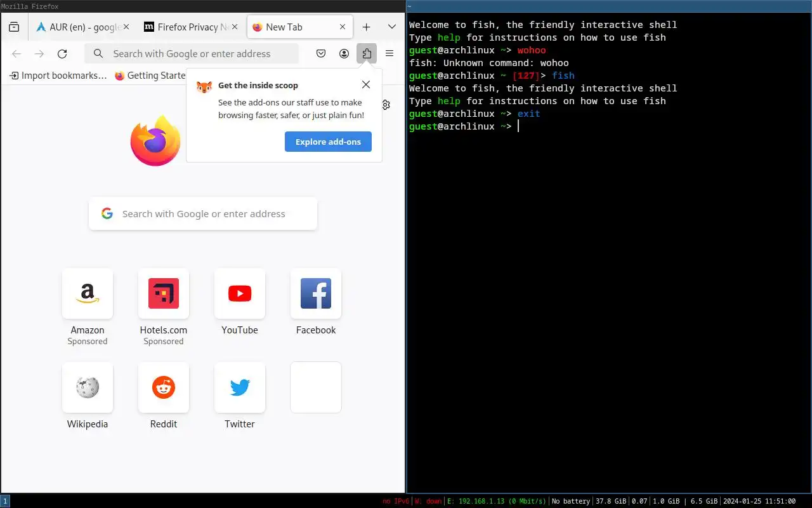Open the Extensions puzzle icon

367,54
